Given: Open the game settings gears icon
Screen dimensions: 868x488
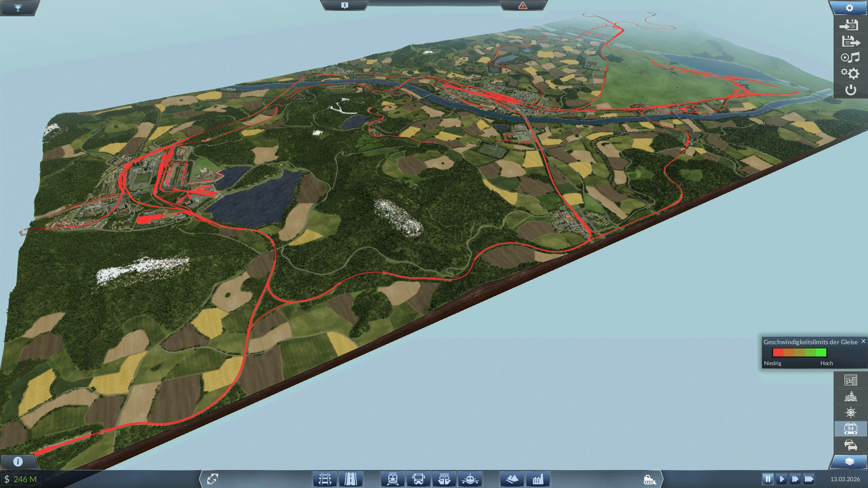Looking at the screenshot, I should coord(850,74).
